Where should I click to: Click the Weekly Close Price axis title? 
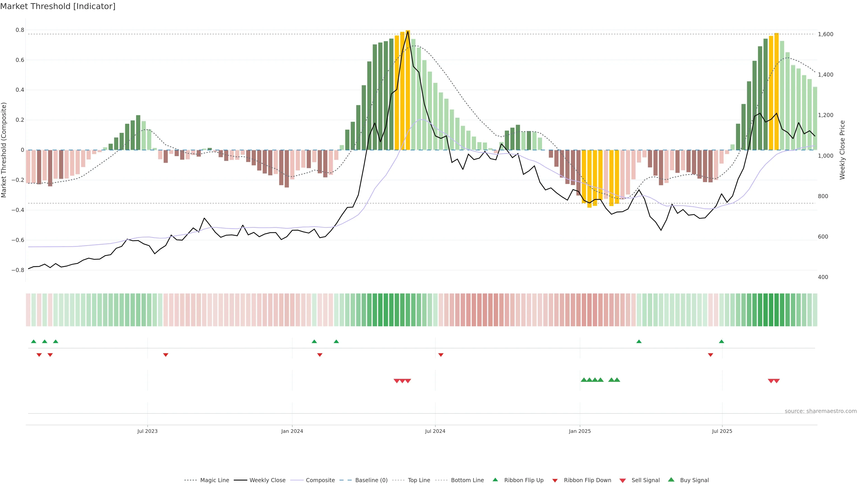(x=842, y=150)
